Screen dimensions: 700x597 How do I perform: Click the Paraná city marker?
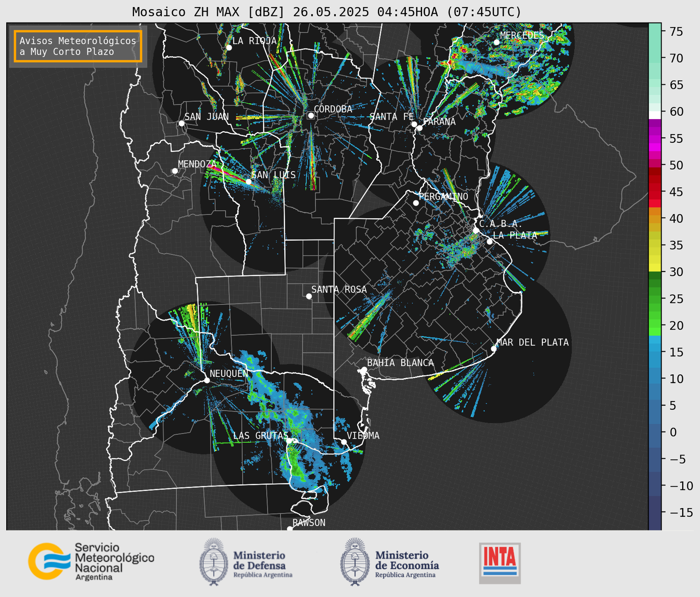click(420, 128)
